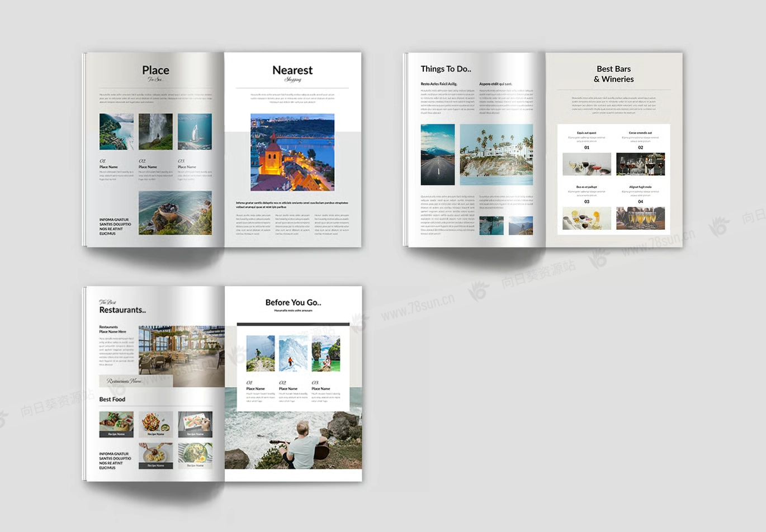Open the straight road mountain photo
The height and width of the screenshot is (532, 766).
437,154
